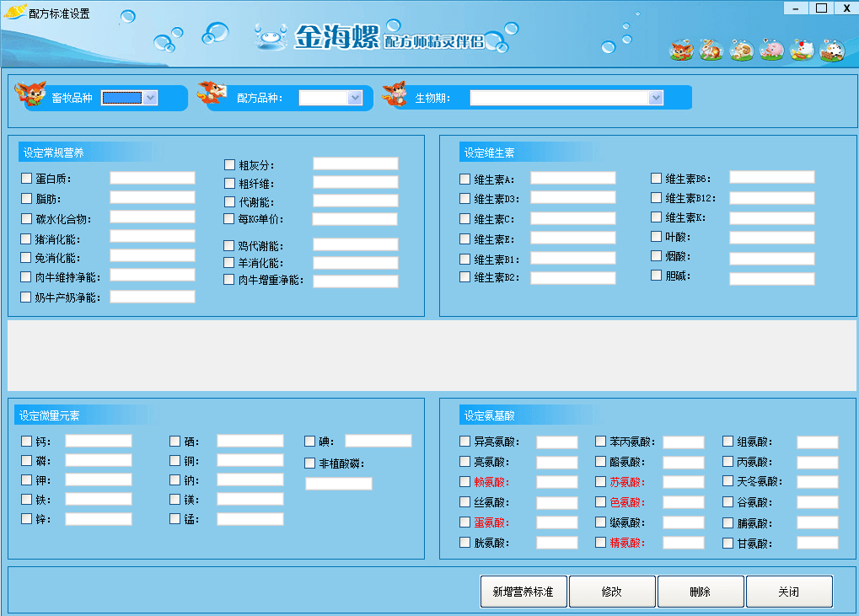The image size is (859, 616).
Task: Click the dairy cow icon
Action: (832, 51)
